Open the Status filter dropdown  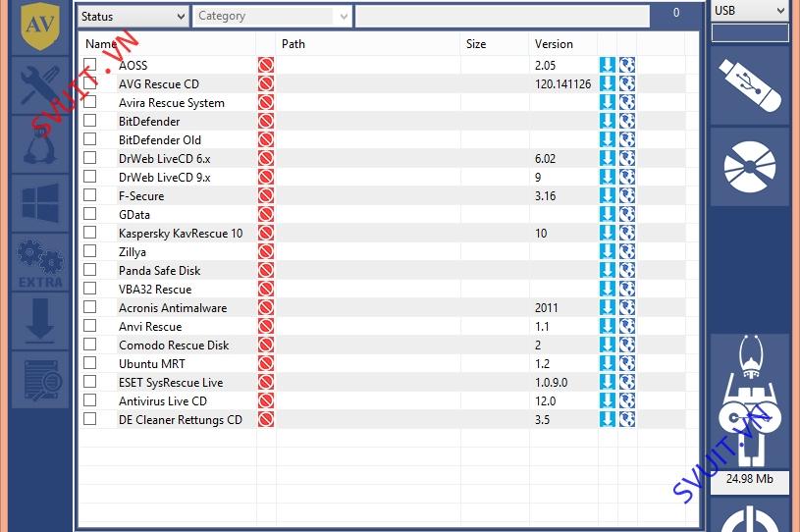coord(133,17)
